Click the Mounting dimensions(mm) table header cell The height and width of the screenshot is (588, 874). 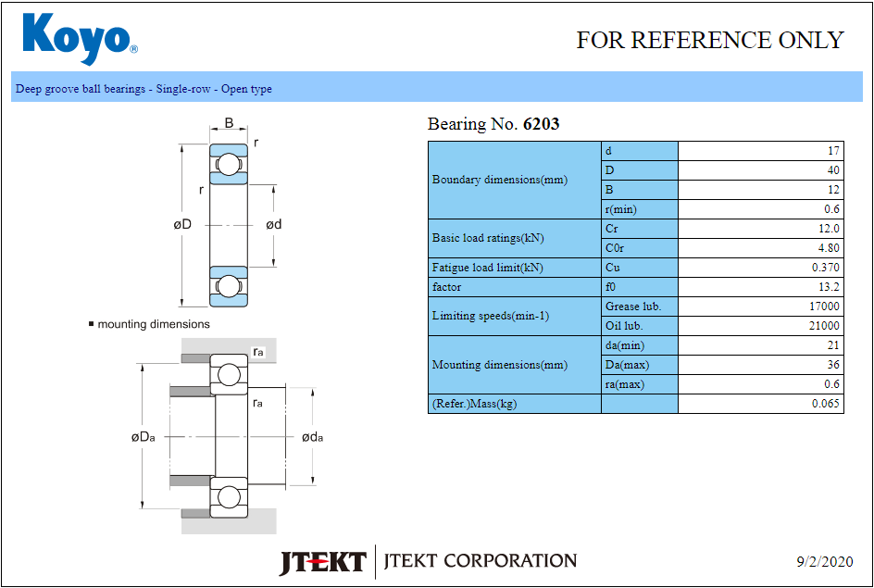point(500,365)
